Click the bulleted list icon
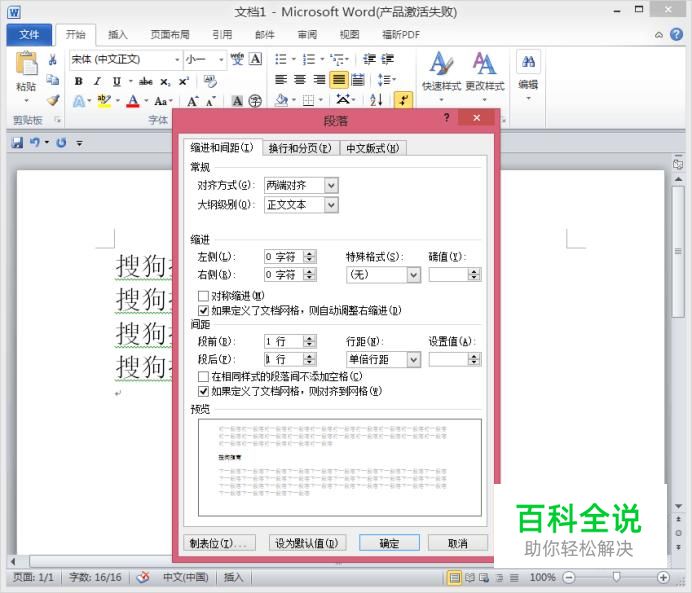Image resolution: width=692 pixels, height=593 pixels. pos(281,59)
